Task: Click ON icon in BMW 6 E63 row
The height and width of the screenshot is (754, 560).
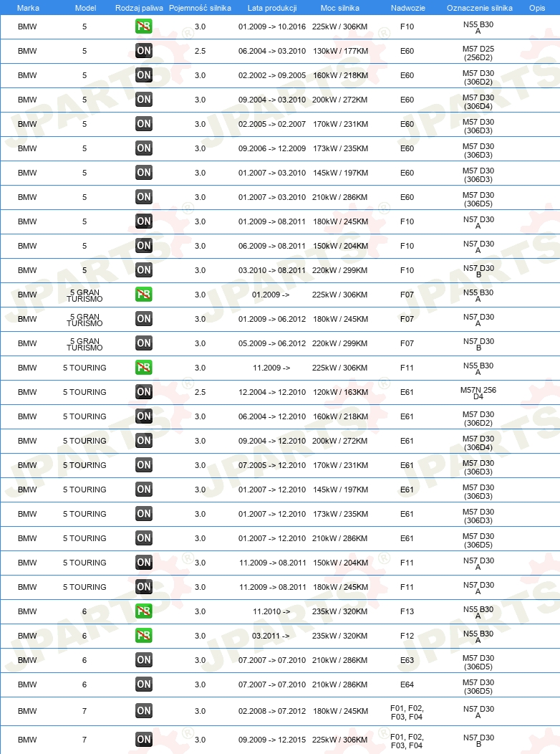Action: (x=144, y=659)
